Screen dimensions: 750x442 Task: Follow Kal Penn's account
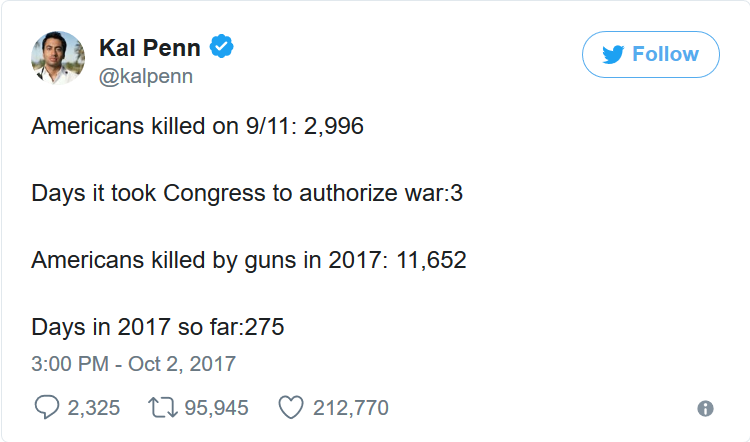[x=651, y=55]
